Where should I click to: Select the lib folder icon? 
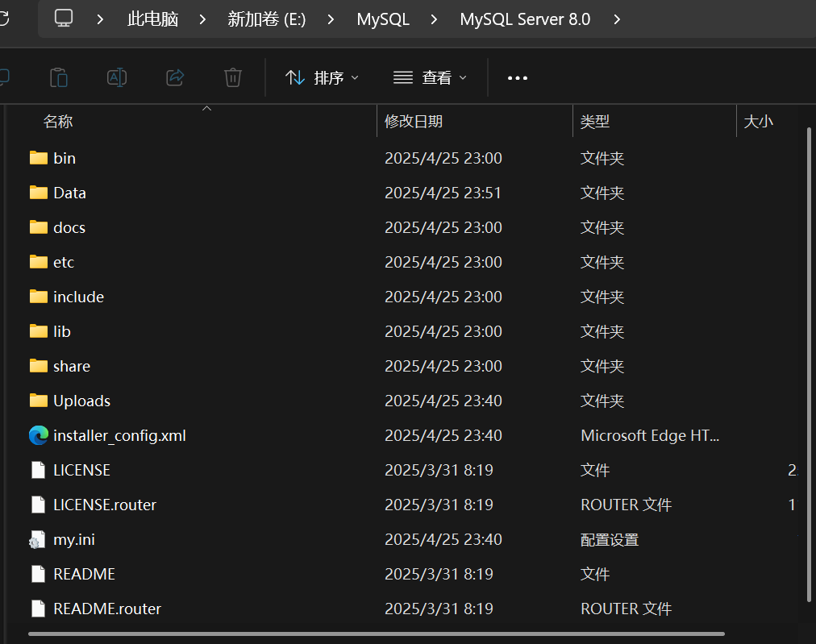click(39, 331)
